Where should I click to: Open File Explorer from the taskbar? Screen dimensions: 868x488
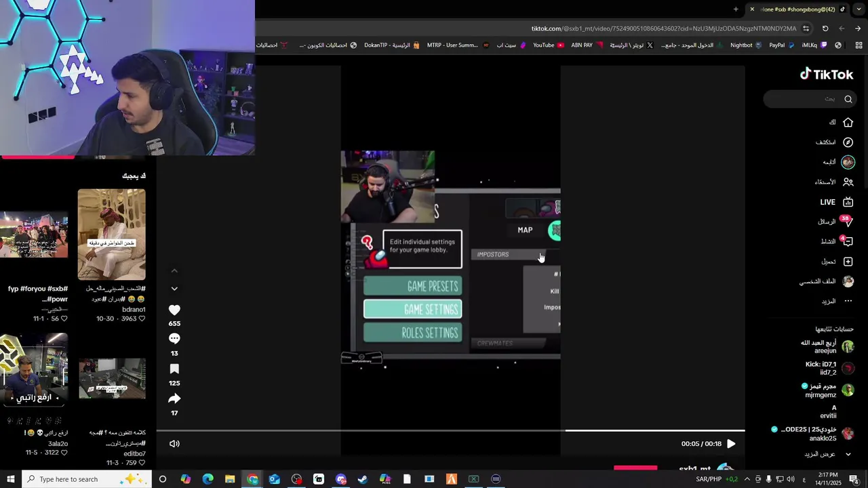pyautogui.click(x=230, y=479)
